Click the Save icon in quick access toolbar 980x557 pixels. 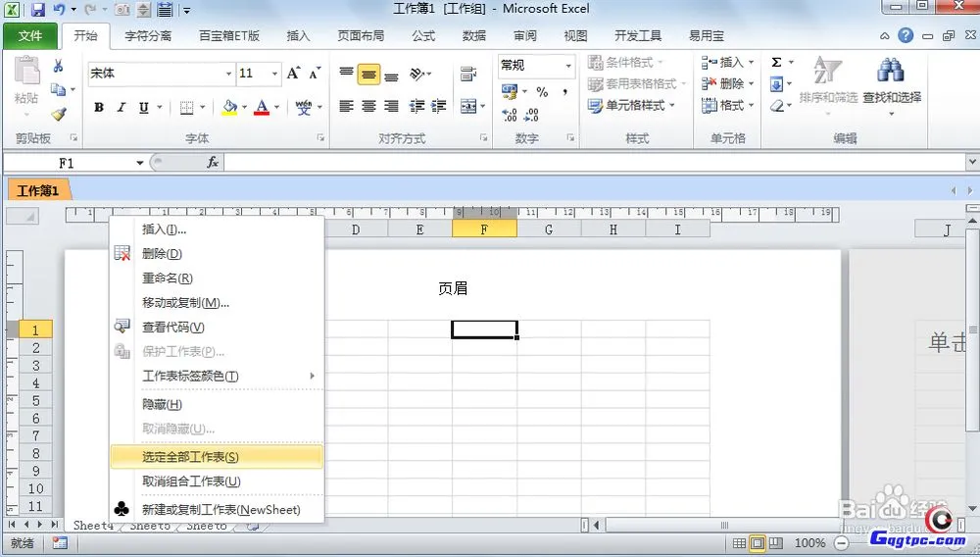point(38,10)
